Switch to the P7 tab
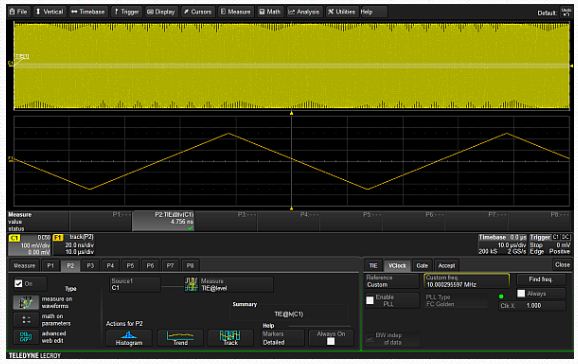The image size is (578, 364). point(170,266)
